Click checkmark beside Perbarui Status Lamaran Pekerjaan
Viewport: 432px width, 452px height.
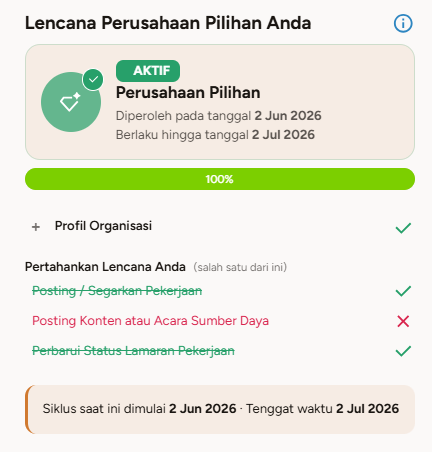click(x=403, y=351)
